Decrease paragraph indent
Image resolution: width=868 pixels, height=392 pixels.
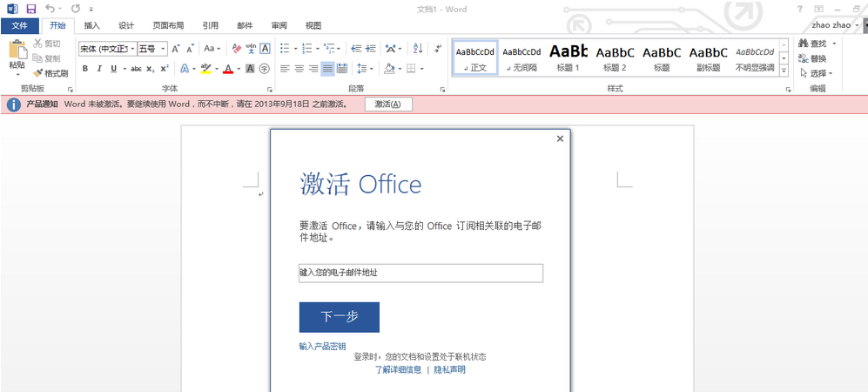coord(356,49)
